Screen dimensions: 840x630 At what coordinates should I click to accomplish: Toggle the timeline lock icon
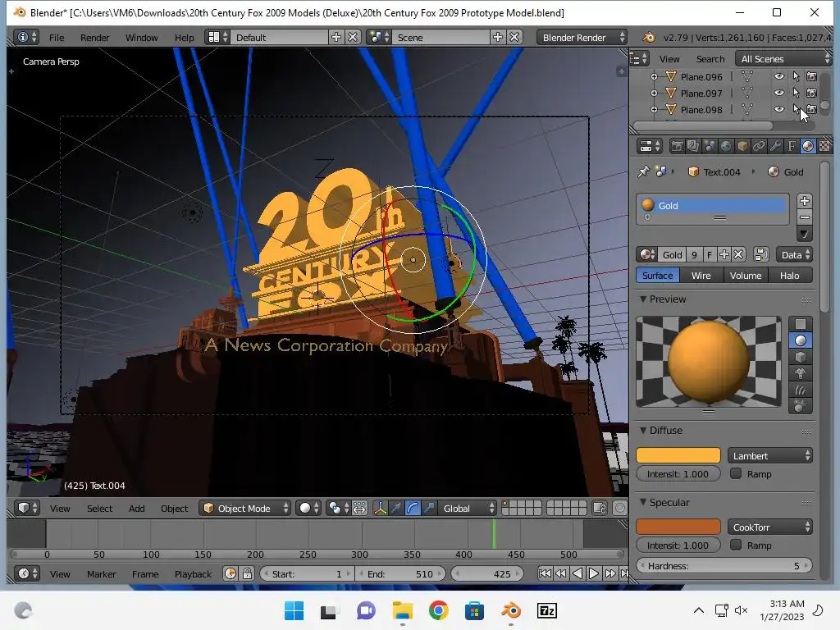click(x=247, y=573)
